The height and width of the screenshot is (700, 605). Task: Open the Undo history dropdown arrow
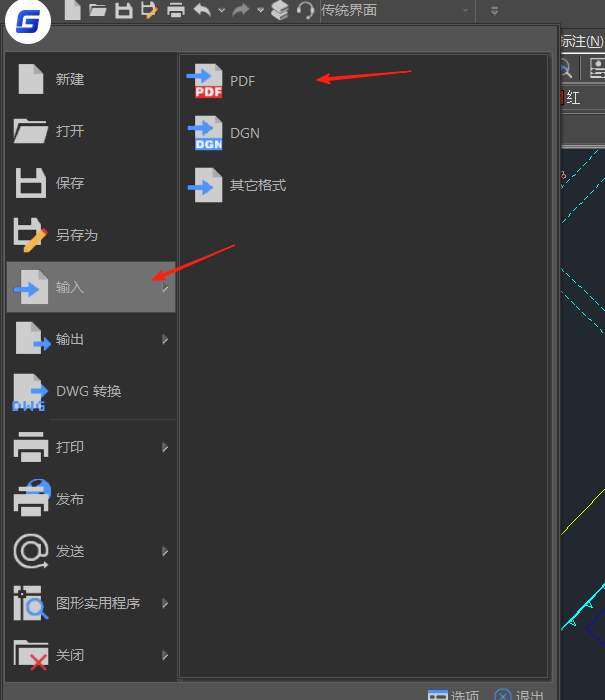(x=221, y=10)
